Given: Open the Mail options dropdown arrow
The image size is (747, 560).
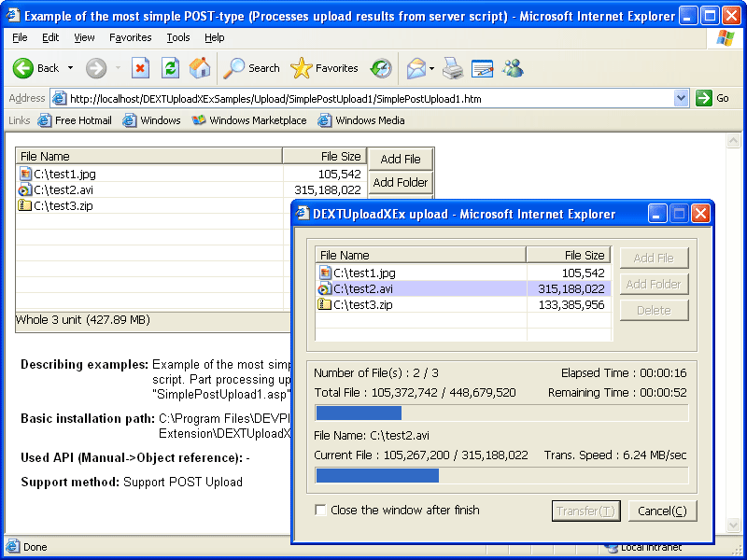Looking at the screenshot, I should click(x=431, y=68).
